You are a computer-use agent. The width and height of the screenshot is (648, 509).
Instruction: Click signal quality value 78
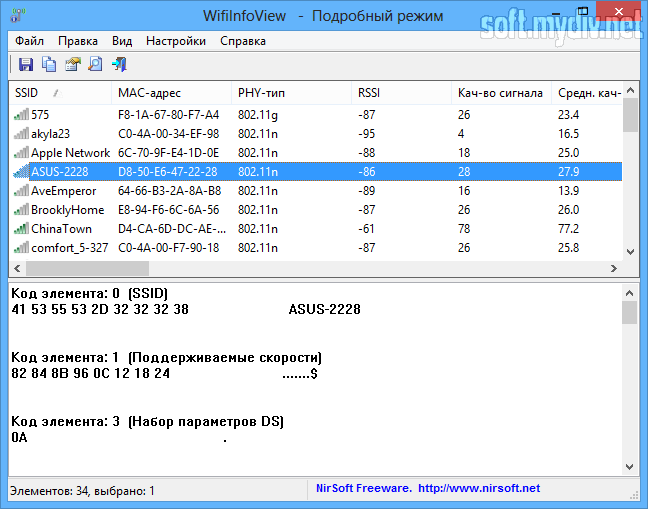coord(464,228)
